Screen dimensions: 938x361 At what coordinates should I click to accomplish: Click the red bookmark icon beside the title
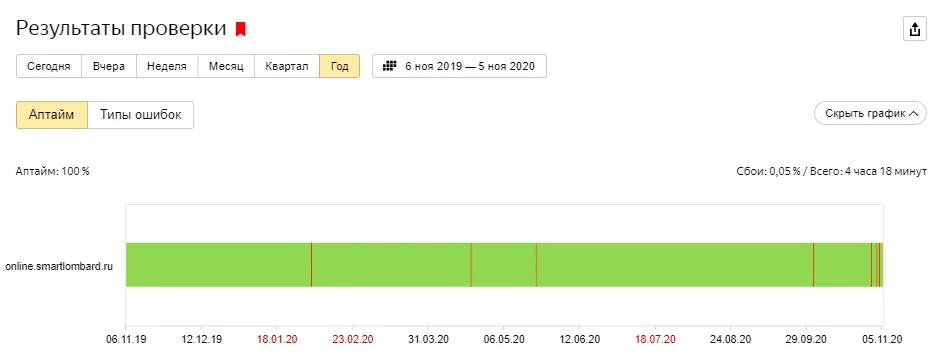(x=240, y=29)
